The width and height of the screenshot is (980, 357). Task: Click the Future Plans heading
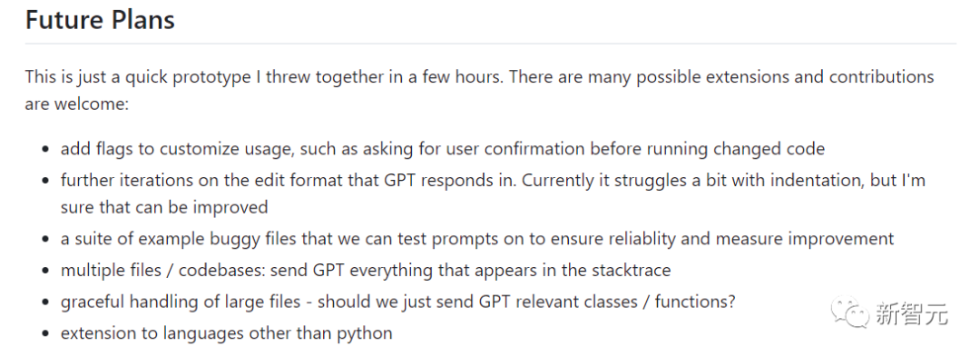tap(100, 19)
